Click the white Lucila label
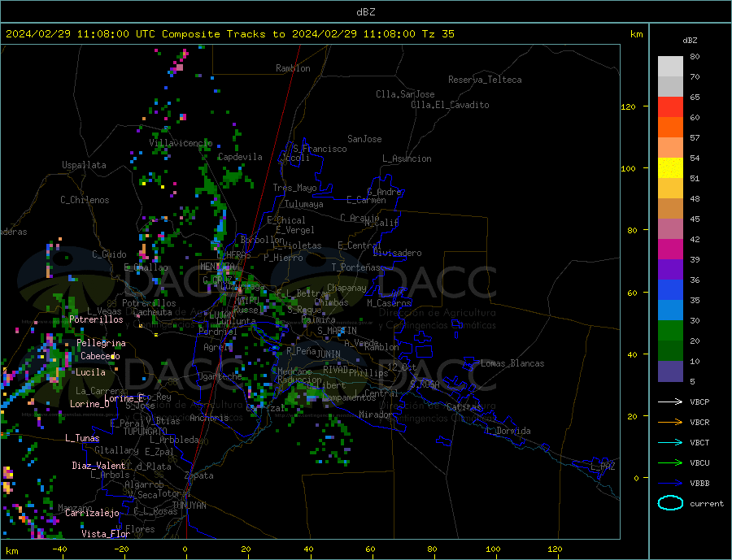This screenshot has width=732, height=560. coord(90,372)
